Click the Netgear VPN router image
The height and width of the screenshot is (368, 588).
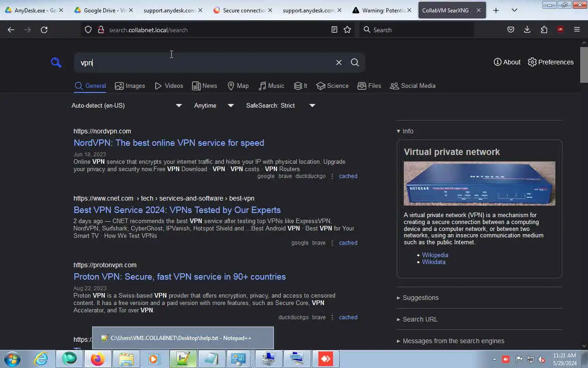(x=479, y=183)
